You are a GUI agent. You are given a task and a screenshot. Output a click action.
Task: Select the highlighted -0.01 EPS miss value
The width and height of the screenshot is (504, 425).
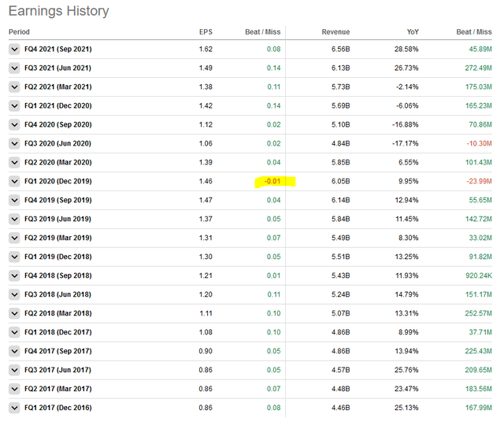[272, 182]
